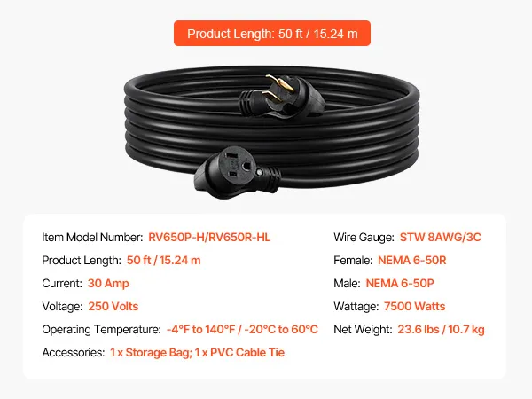532x399 pixels.
Task: Click the 30 Amp current value
Action: point(108,284)
